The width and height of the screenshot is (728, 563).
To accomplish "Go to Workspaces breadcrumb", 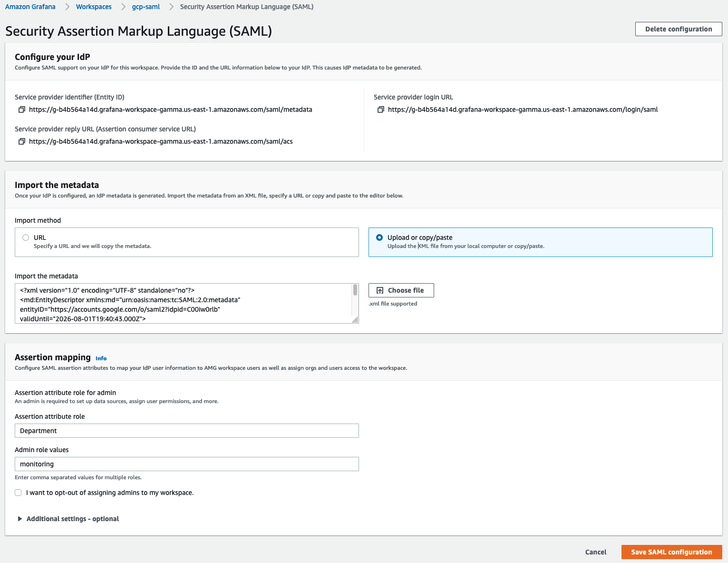I will click(x=94, y=7).
